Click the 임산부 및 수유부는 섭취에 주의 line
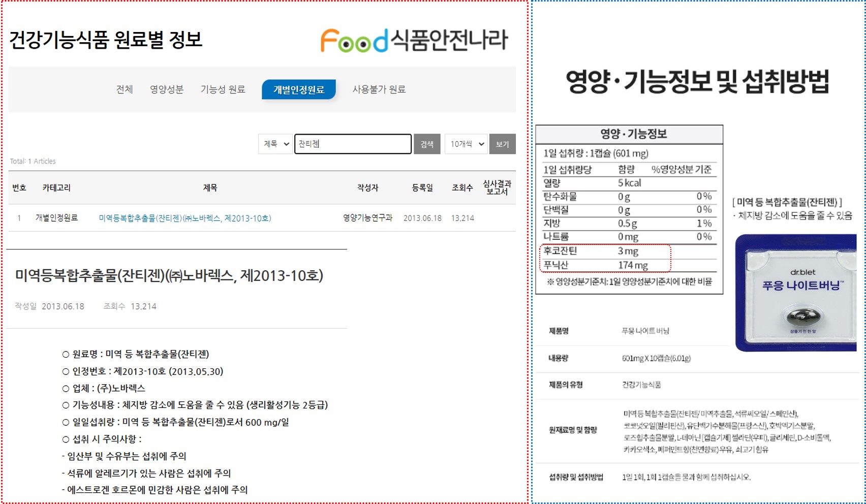The image size is (866, 504). 124,456
